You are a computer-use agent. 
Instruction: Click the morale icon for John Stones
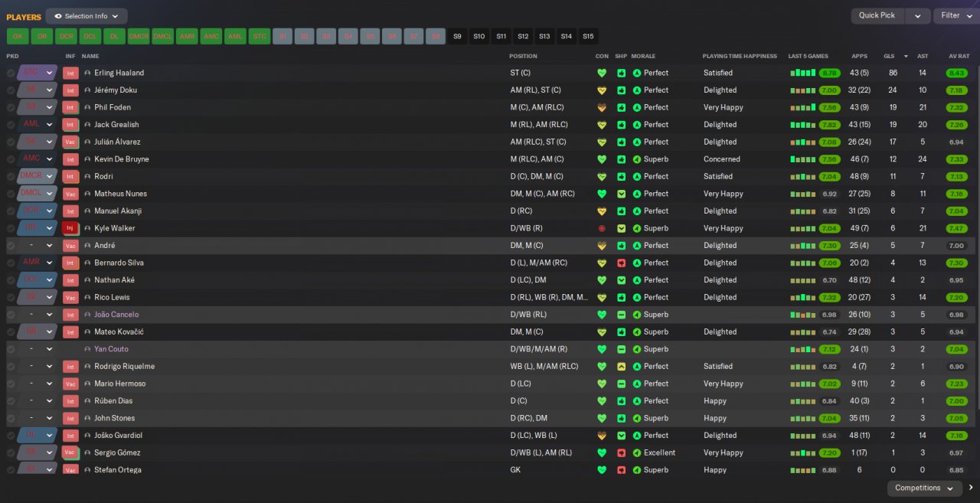pos(637,418)
